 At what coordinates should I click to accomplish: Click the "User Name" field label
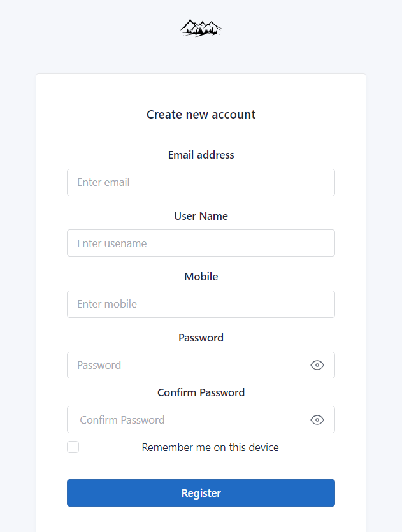(x=201, y=216)
